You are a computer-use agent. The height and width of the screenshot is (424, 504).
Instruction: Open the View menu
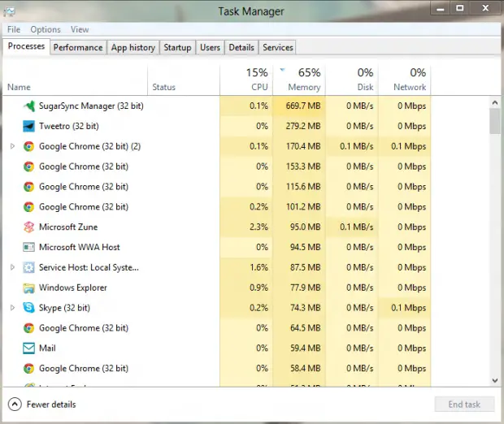(80, 29)
